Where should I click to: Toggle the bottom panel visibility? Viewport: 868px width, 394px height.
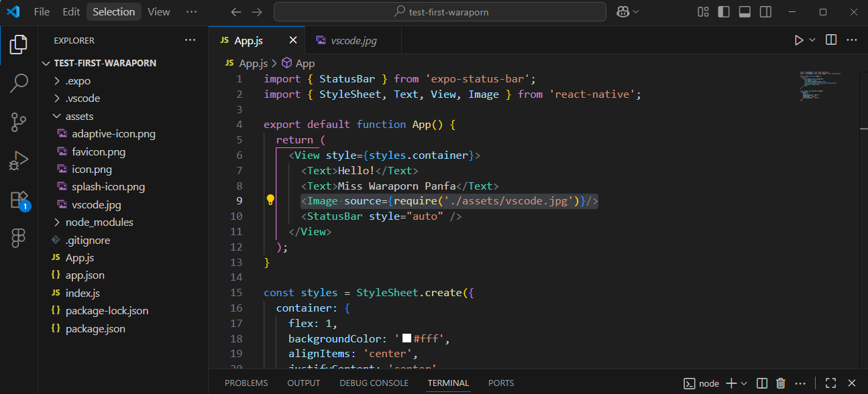(x=745, y=12)
